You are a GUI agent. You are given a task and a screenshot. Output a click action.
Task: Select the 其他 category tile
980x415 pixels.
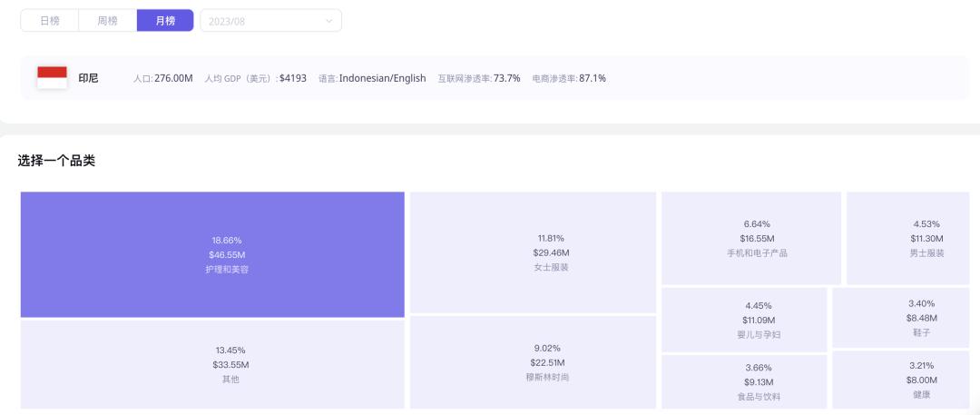pos(212,364)
